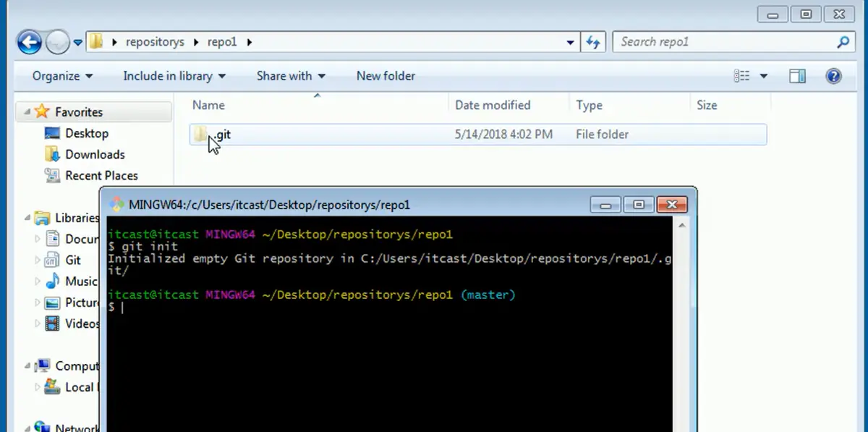Screen dimensions: 868x432
Task: Collapse the Libraries group arrow
Action: click(27, 218)
